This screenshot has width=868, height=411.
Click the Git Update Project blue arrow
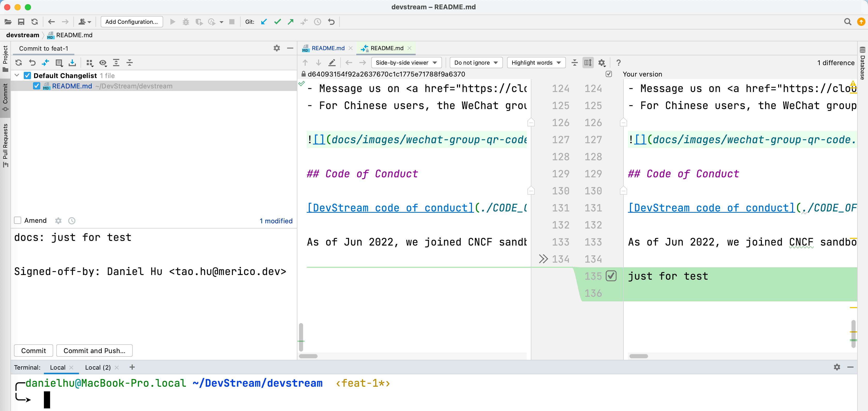(264, 22)
